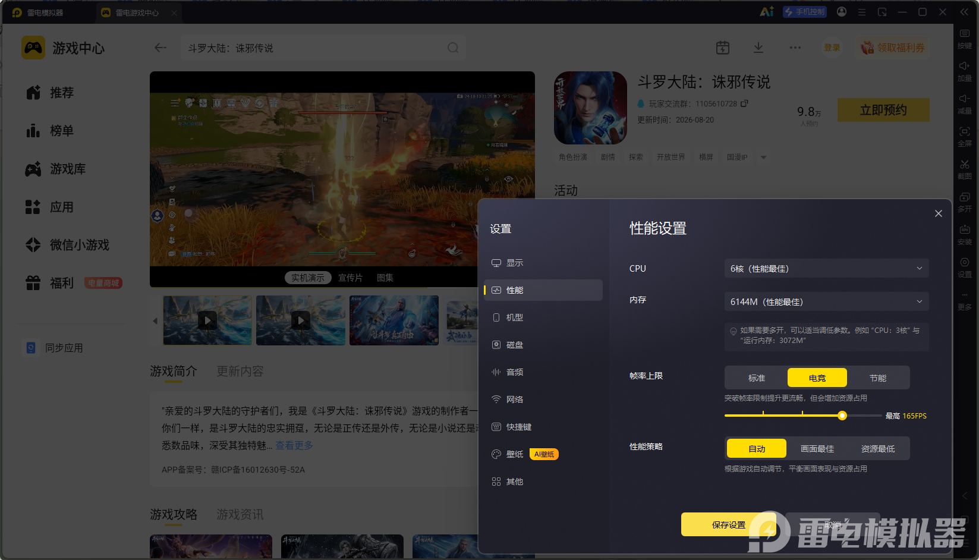This screenshot has height=560, width=979.
Task: Click 保存设置 to save settings
Action: click(729, 525)
